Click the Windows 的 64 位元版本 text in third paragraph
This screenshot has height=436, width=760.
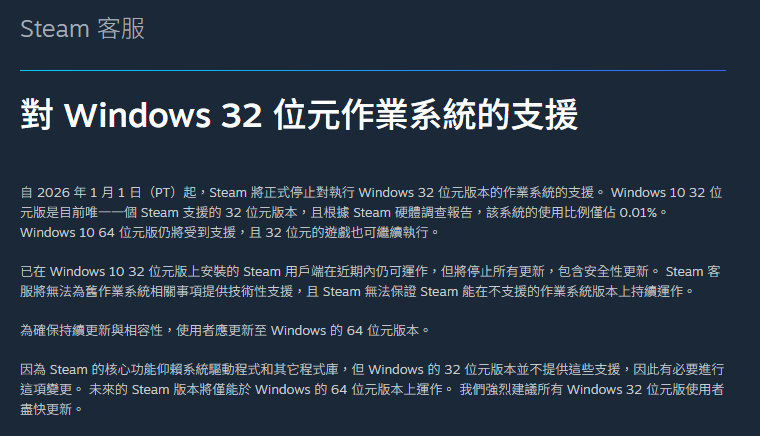[345, 331]
